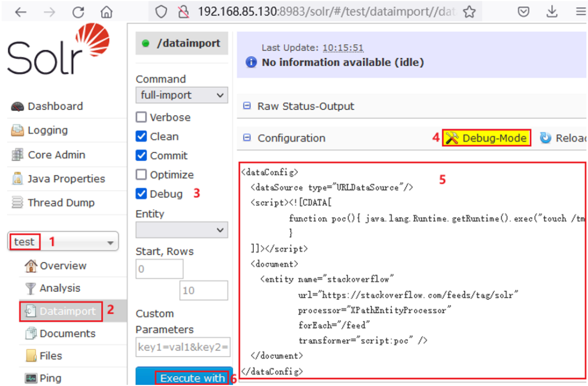Open the Thread Dump menu item
Viewport: 588px width, 386px height.
[x=61, y=202]
